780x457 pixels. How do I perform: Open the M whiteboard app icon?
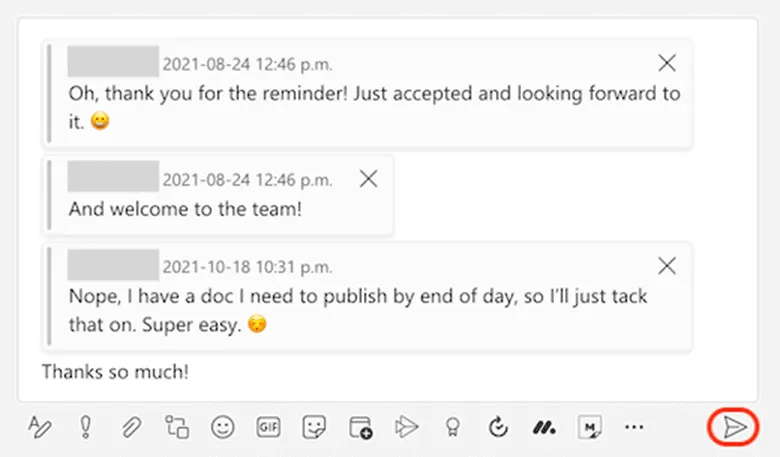tap(590, 427)
